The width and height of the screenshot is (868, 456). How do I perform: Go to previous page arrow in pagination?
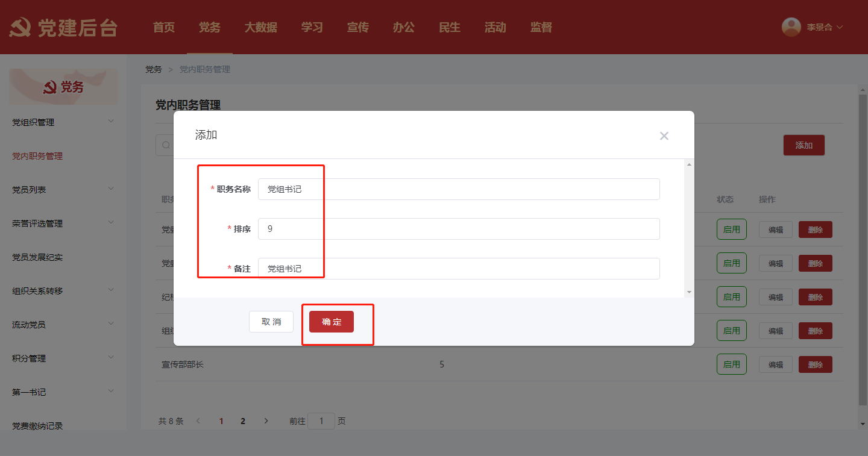click(x=198, y=421)
